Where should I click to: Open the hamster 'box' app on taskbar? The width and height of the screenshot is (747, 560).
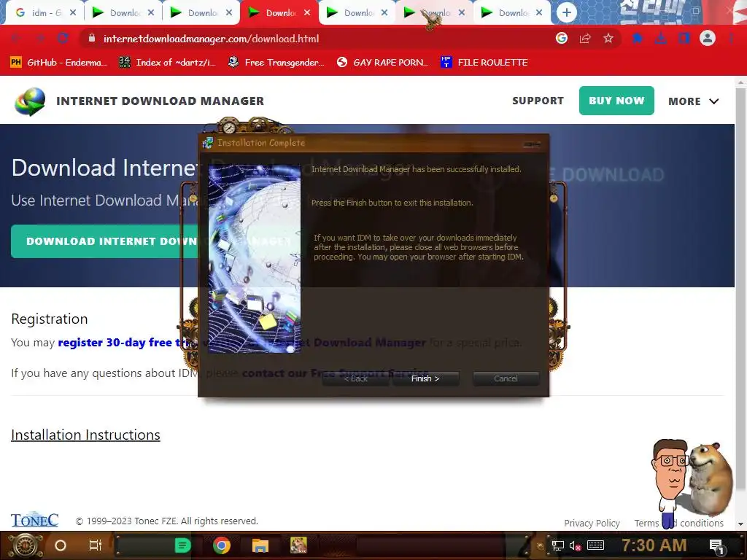pos(298,545)
